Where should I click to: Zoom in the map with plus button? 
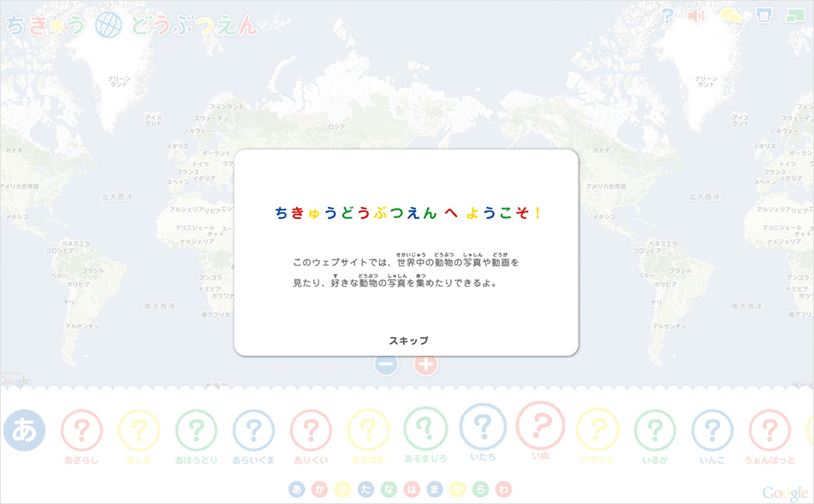(426, 364)
